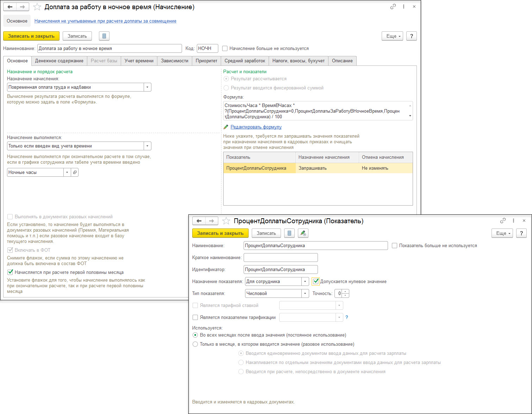Switch to Средний заработок tab
The height and width of the screenshot is (414, 532).
pyautogui.click(x=245, y=61)
